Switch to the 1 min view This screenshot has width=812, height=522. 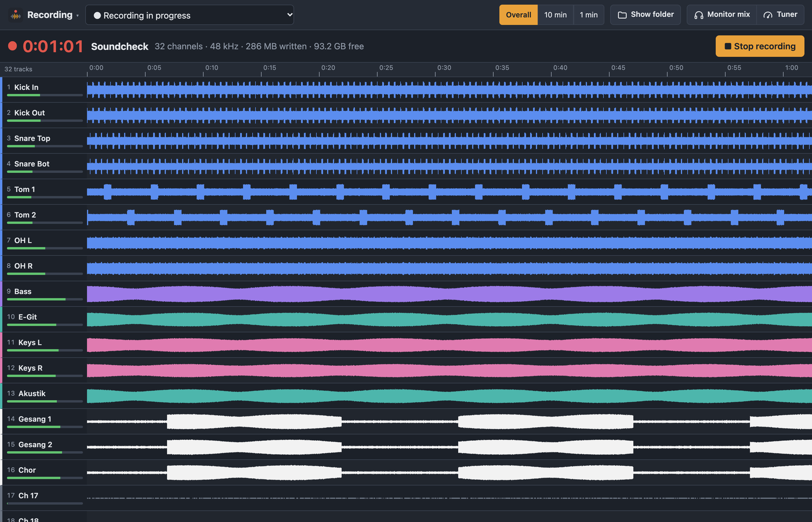[589, 15]
